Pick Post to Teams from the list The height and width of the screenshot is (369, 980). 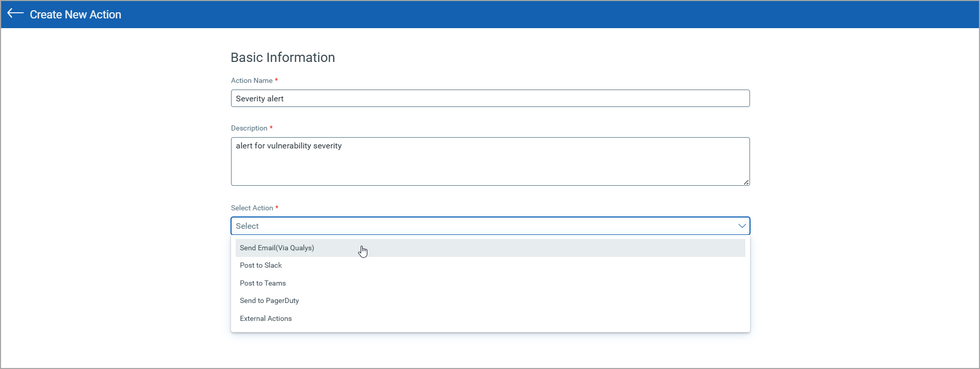click(x=263, y=283)
